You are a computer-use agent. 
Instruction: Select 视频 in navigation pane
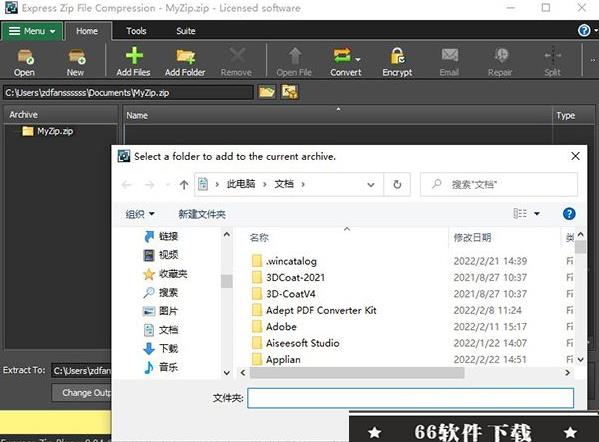pos(161,255)
